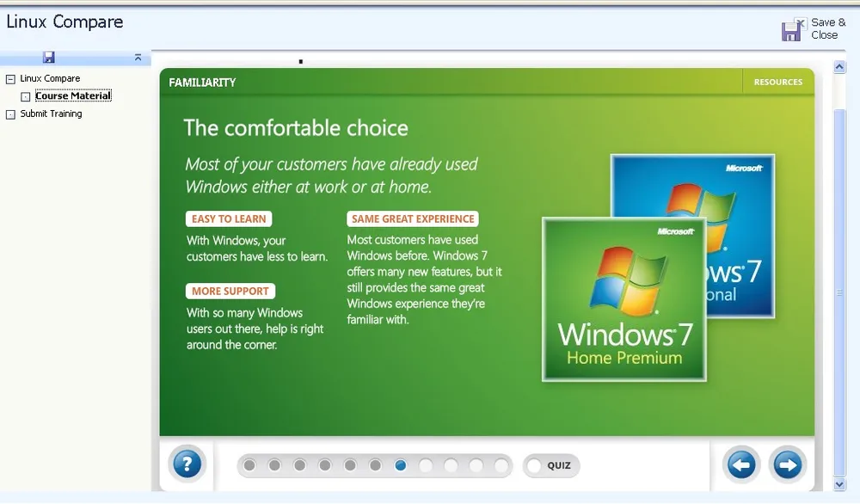Jump to the ninth slide progress dot
This screenshot has width=860, height=504.
(451, 465)
